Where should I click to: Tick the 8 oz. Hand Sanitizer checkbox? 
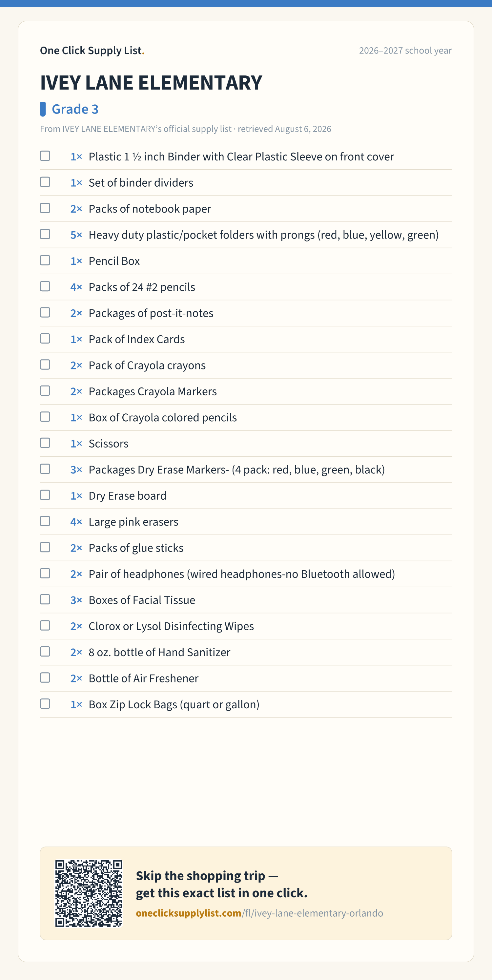point(45,652)
